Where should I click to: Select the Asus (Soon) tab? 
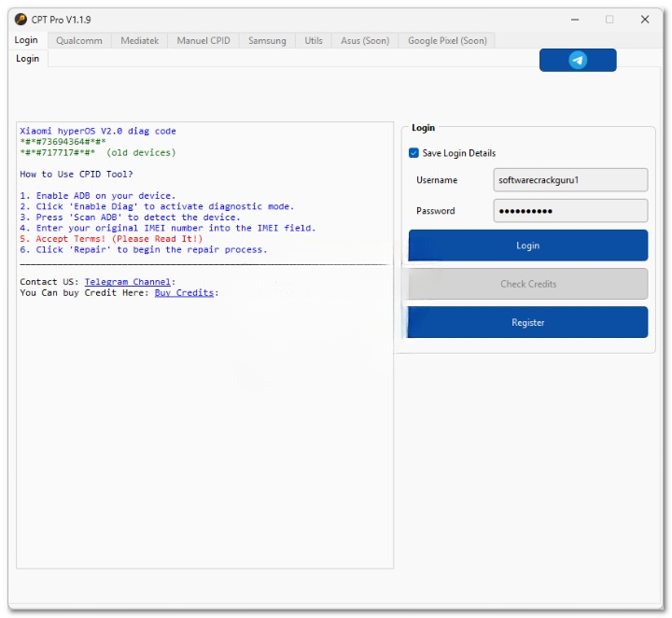[365, 41]
